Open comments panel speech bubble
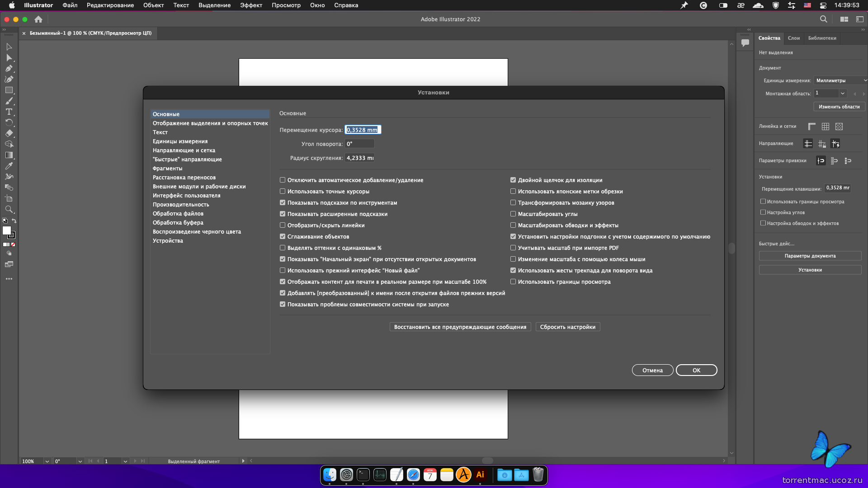Viewport: 868px width, 488px height. 745,43
